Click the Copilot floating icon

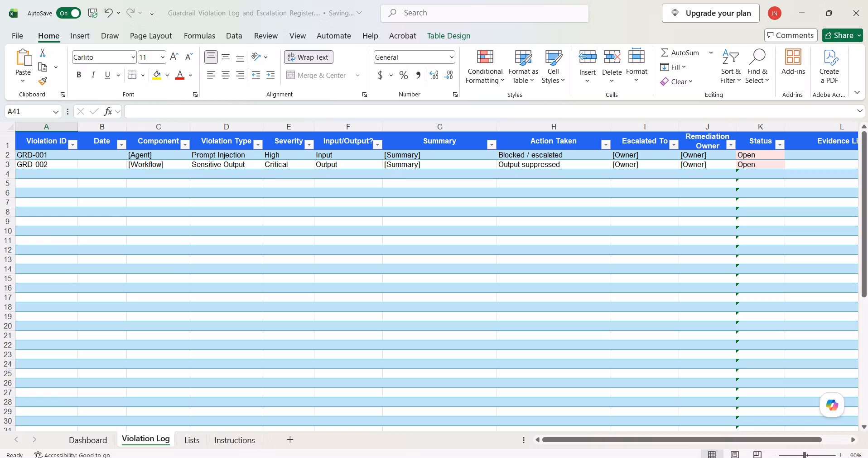tap(832, 405)
